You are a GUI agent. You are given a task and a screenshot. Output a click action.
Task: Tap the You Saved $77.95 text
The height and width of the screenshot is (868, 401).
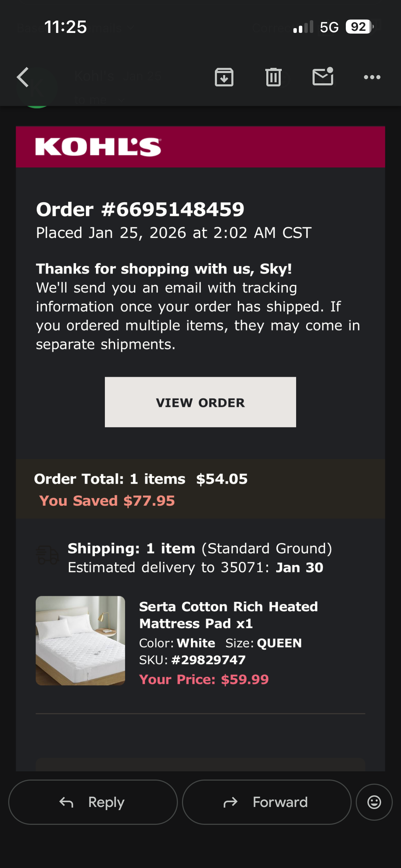tap(107, 501)
